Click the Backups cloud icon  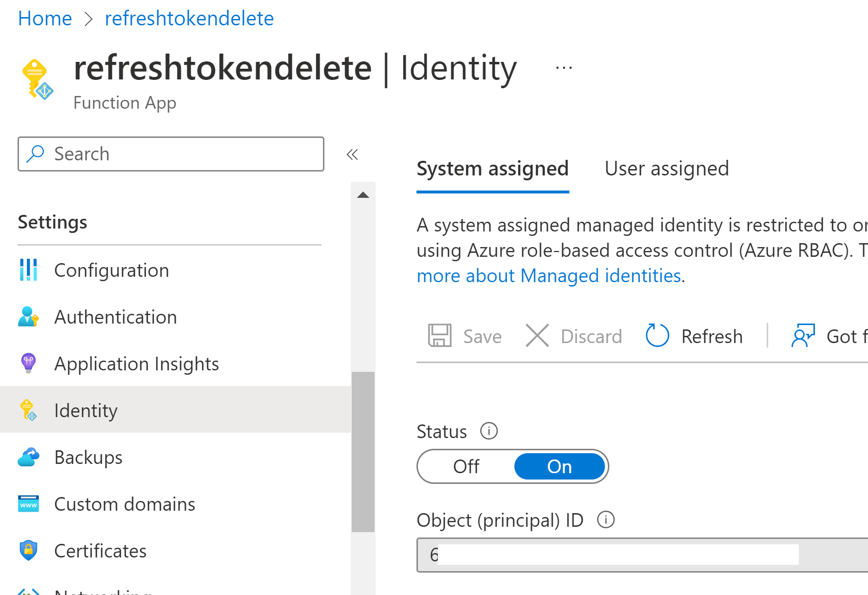[x=28, y=457]
